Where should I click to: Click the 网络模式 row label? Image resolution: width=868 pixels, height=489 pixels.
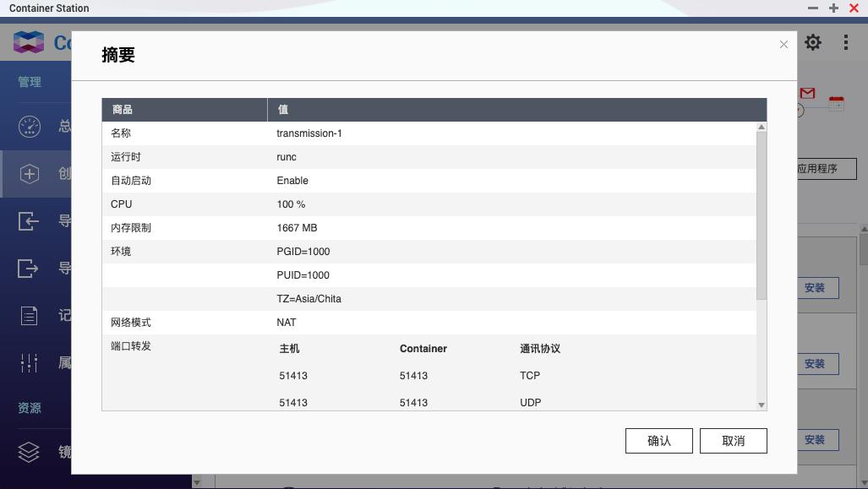point(131,323)
